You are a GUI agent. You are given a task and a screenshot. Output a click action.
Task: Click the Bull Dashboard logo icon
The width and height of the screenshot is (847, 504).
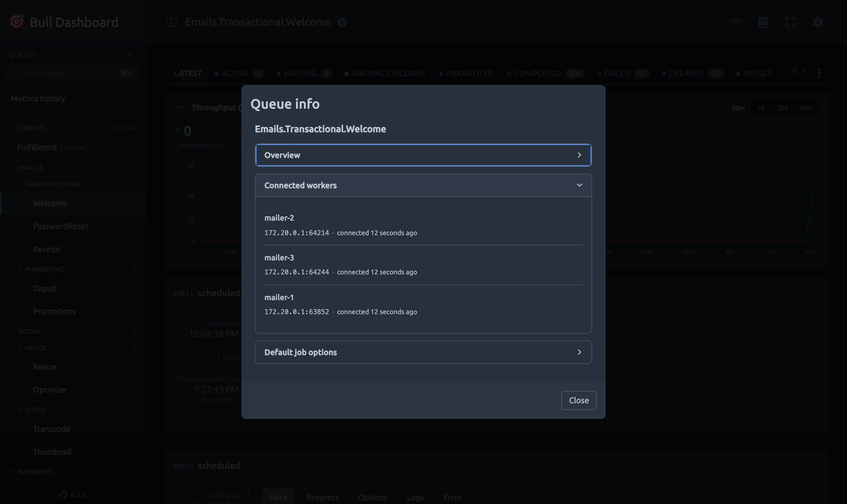[17, 21]
